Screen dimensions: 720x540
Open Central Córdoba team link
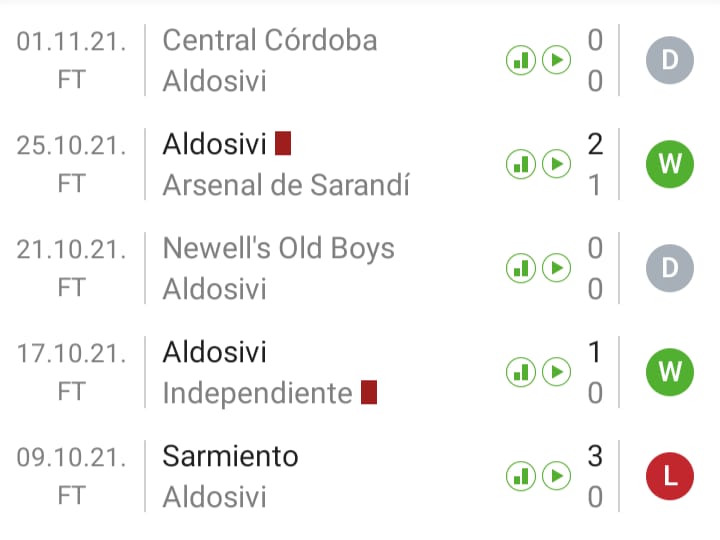click(270, 40)
